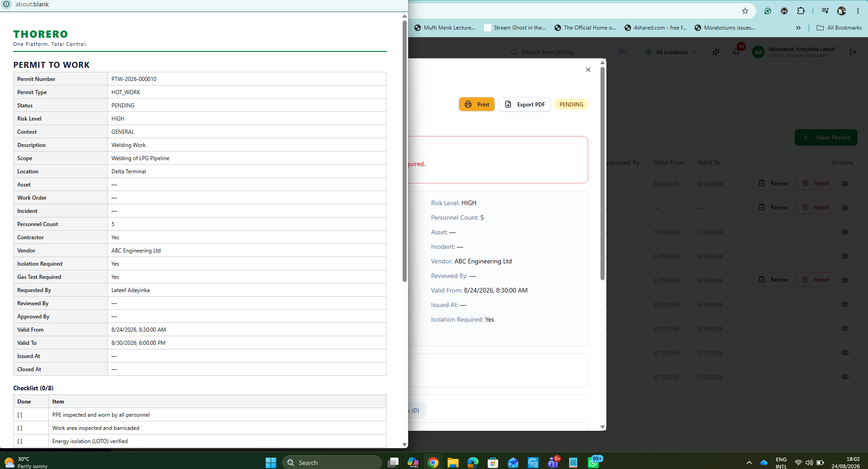The image size is (868, 469).
Task: View permit valid 7/29/2026 with eye icon
Action: (845, 232)
